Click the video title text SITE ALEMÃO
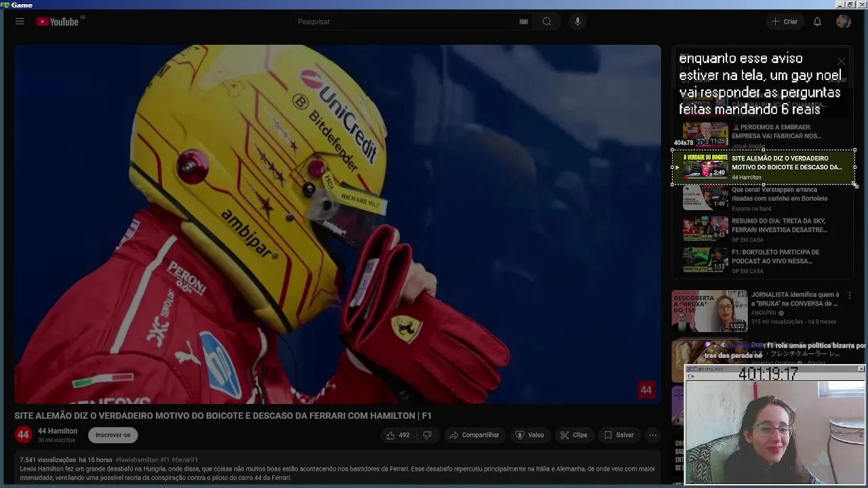 pos(223,415)
